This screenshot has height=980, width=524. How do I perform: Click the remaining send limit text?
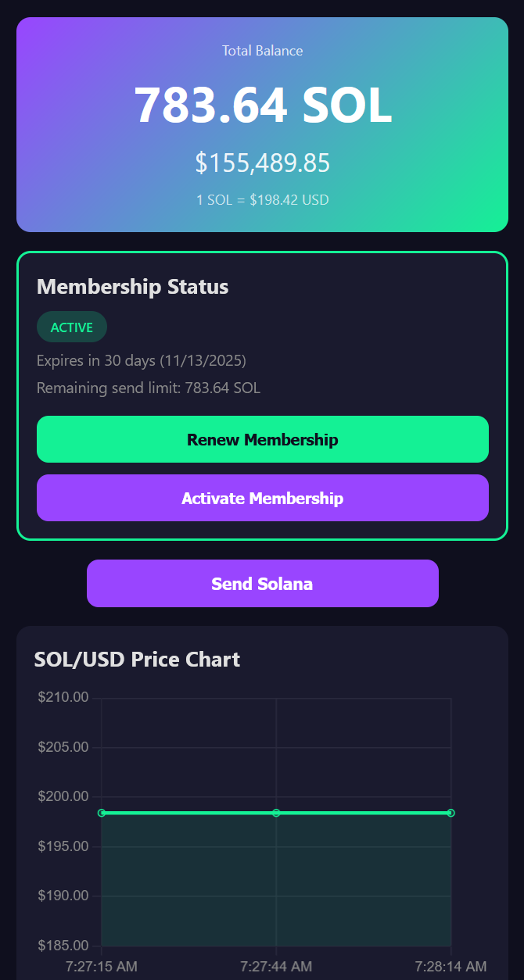pyautogui.click(x=148, y=388)
